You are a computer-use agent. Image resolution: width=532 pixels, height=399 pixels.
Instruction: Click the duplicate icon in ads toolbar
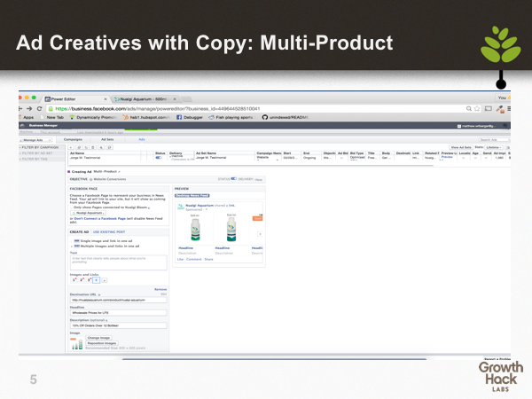(79, 147)
